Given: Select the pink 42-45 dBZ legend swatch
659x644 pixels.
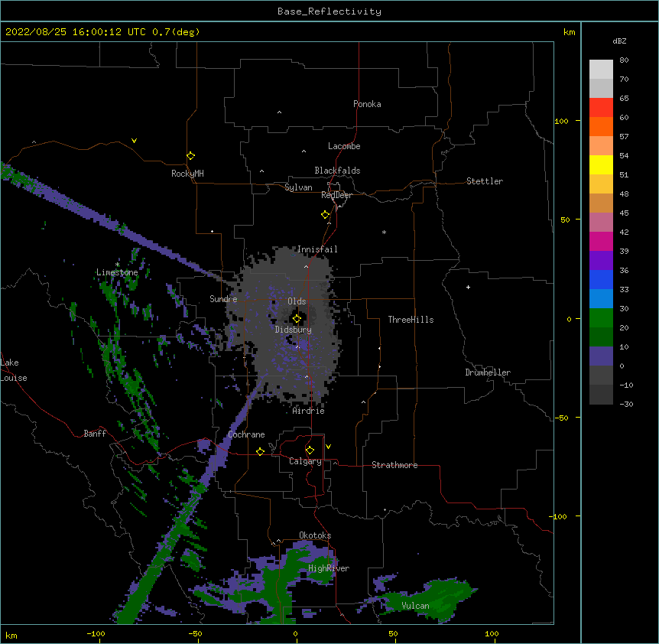Looking at the screenshot, I should click(x=601, y=223).
